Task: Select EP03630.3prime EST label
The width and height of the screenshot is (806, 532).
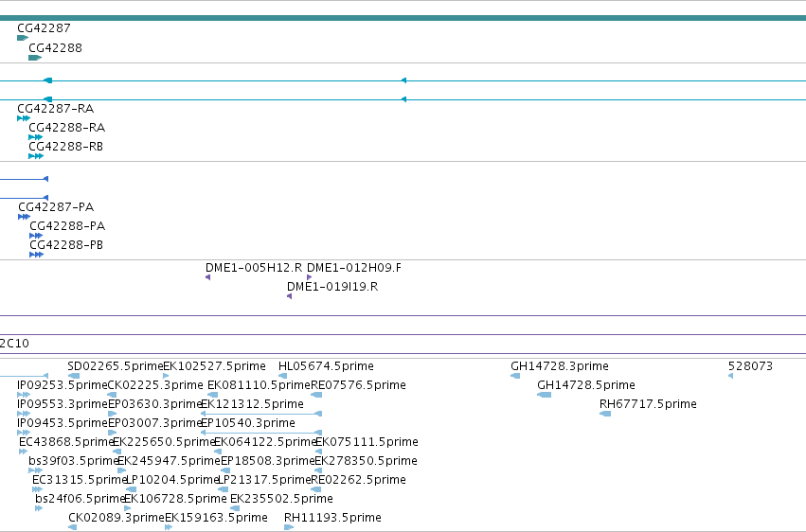Action: (x=154, y=404)
